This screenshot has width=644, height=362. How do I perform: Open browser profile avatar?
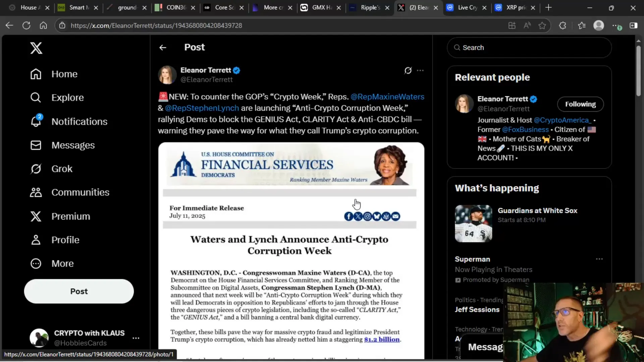tap(599, 25)
